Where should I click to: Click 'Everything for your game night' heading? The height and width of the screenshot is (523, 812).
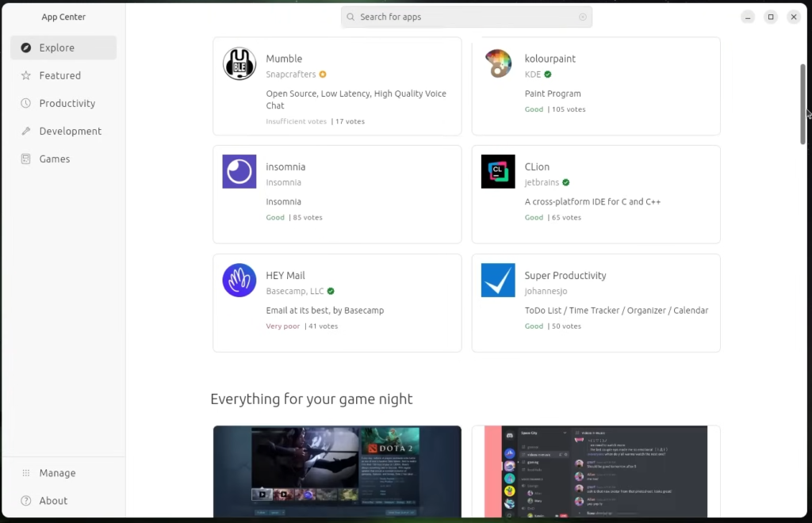(311, 399)
